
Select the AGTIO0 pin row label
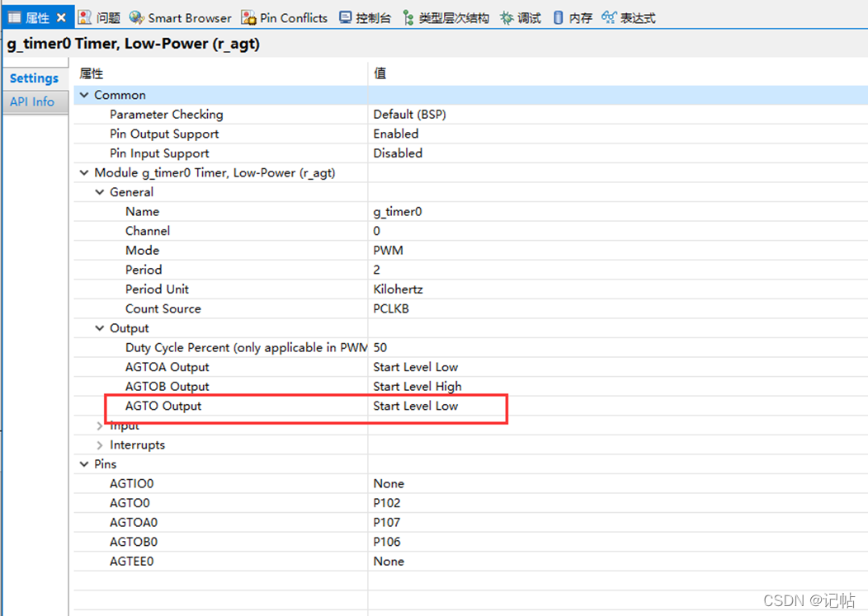132,483
